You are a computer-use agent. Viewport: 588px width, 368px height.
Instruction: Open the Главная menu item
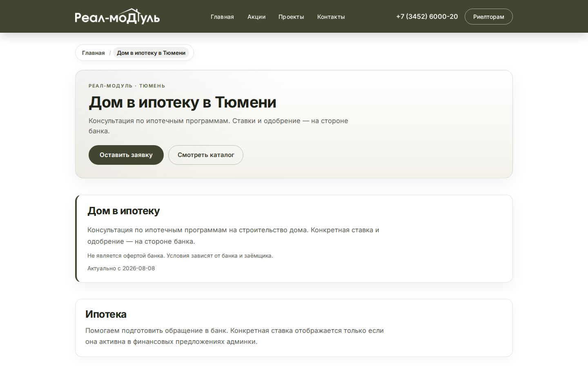[x=222, y=17]
